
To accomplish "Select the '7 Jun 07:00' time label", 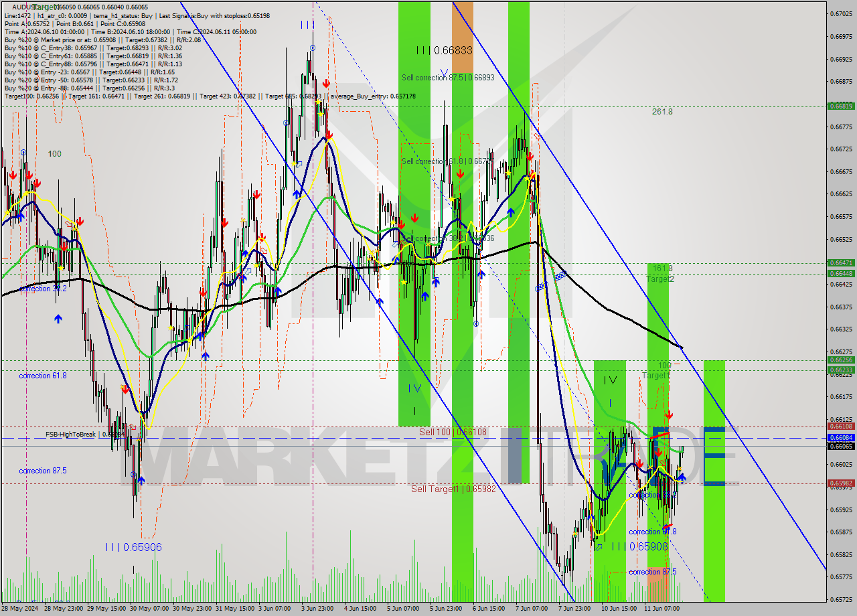I will (532, 609).
